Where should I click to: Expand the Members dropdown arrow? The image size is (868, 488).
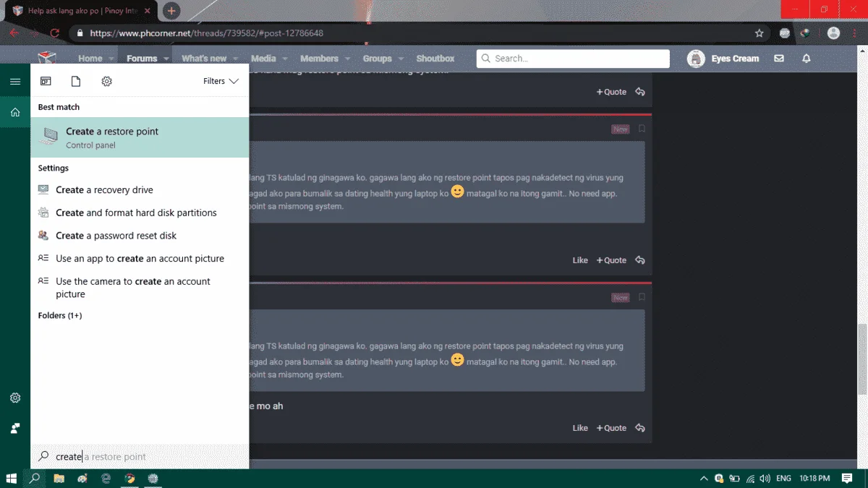[347, 59]
